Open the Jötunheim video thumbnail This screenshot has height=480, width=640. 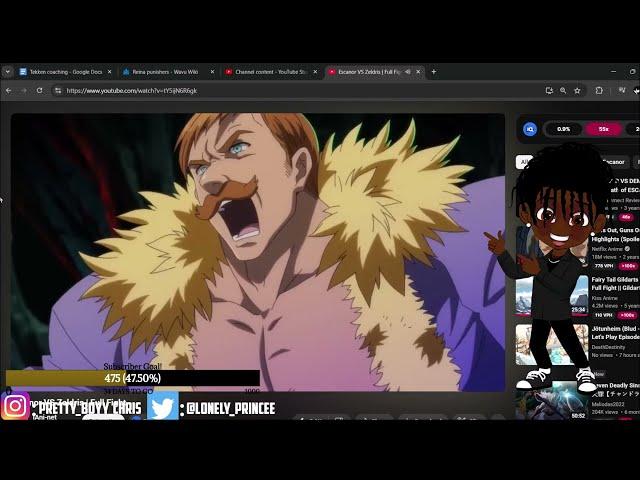point(552,345)
